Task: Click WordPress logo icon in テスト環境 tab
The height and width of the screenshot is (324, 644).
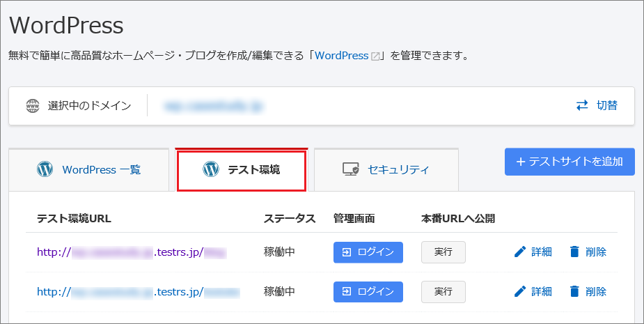Action: (x=211, y=169)
